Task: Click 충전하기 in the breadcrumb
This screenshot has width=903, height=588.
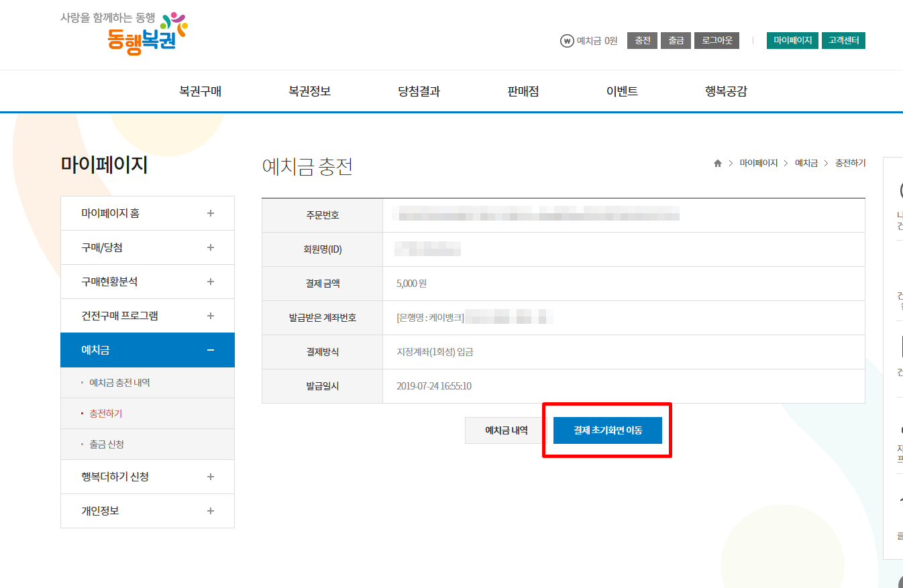Action: click(850, 164)
